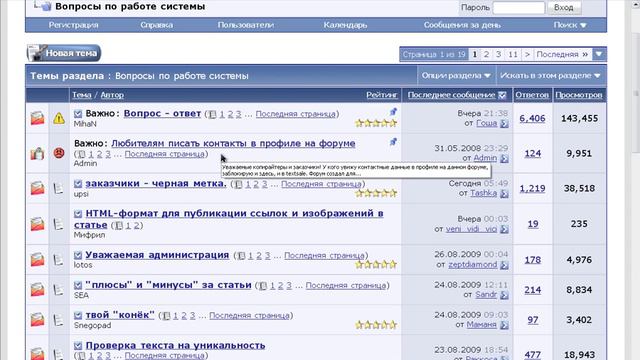Go to last post by Мамаия arrow icon
This screenshot has width=640, height=360.
[x=504, y=325]
